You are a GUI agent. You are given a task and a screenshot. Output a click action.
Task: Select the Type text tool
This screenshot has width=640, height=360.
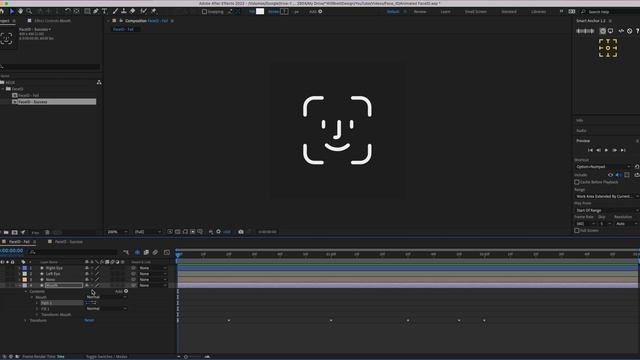click(x=104, y=11)
